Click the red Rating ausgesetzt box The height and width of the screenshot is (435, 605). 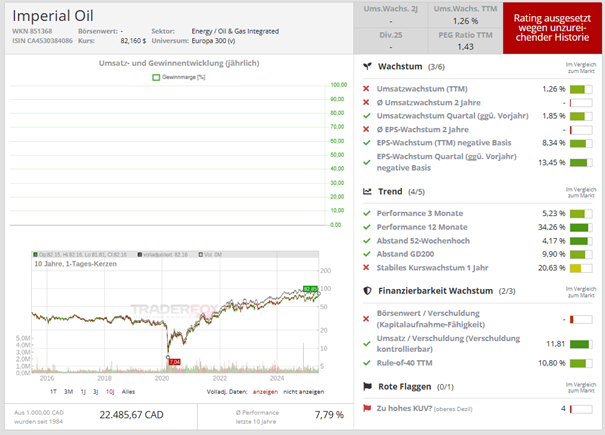552,28
